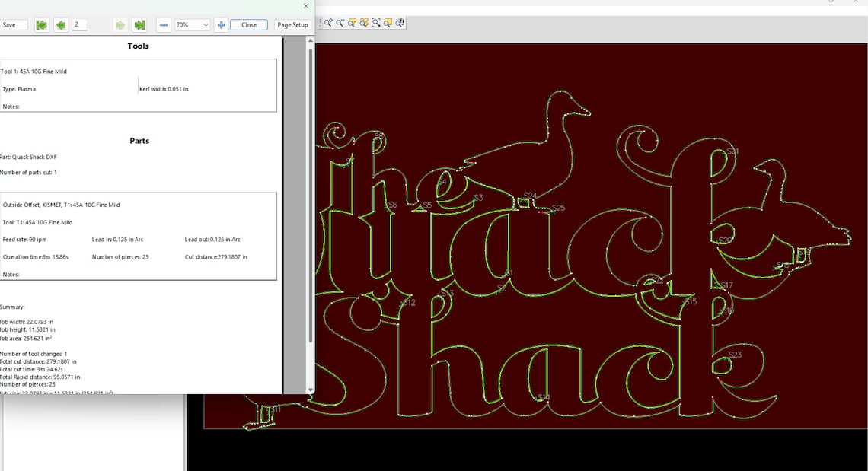Click the zoom-to-machine magnifier icon
Screen dimensions: 868x471
(x=400, y=23)
